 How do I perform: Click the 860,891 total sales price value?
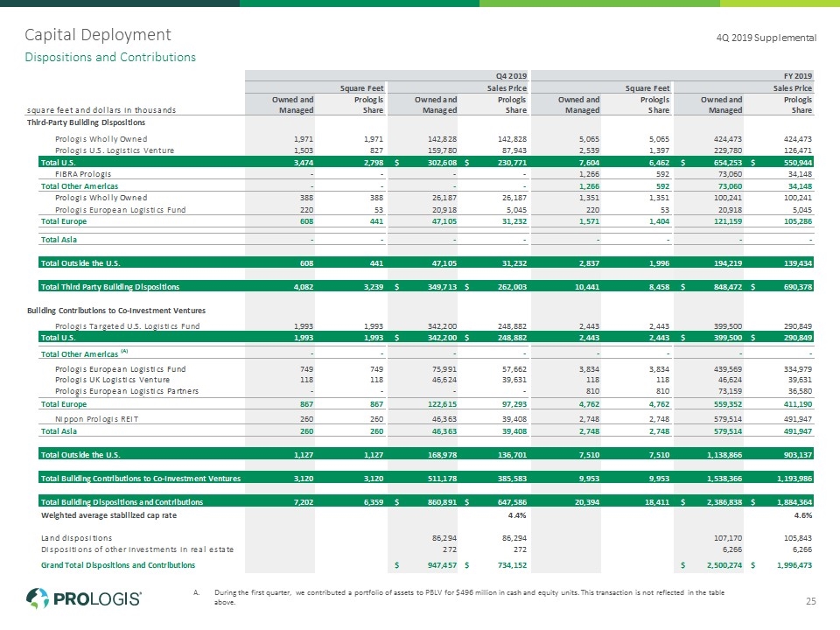(x=442, y=502)
